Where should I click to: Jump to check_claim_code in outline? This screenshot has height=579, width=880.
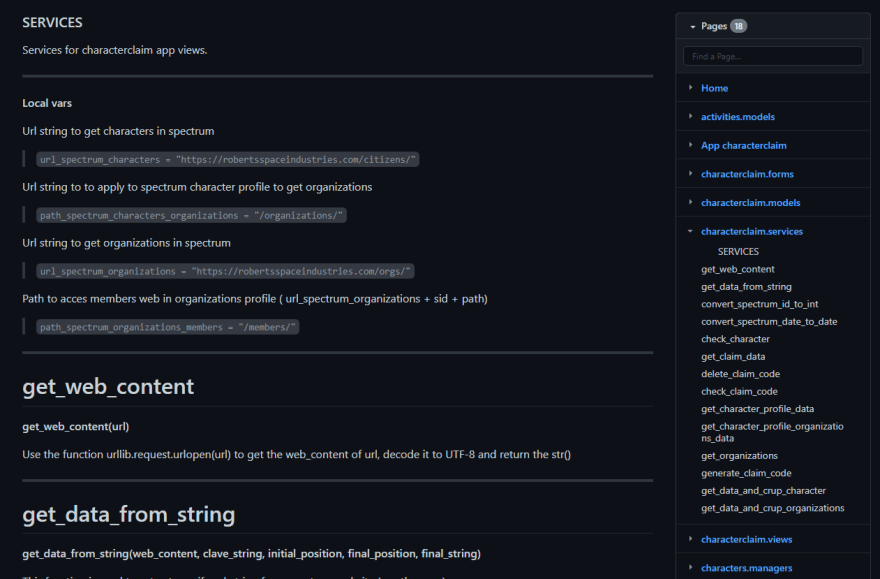click(739, 391)
